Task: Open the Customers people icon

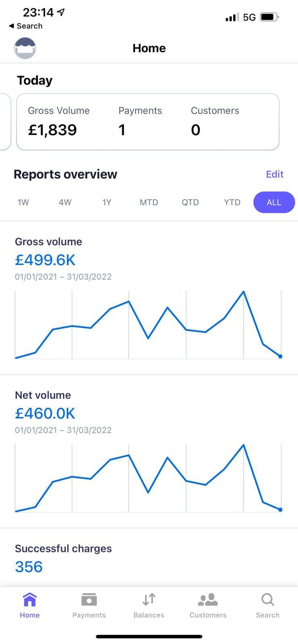Action: coord(208,600)
